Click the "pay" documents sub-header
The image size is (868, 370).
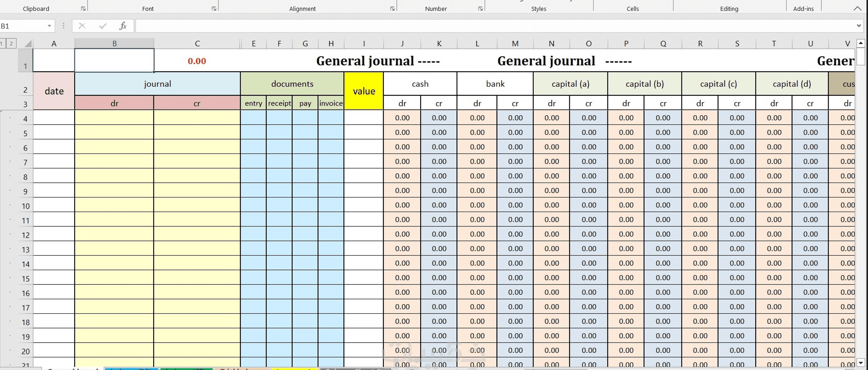pyautogui.click(x=305, y=103)
